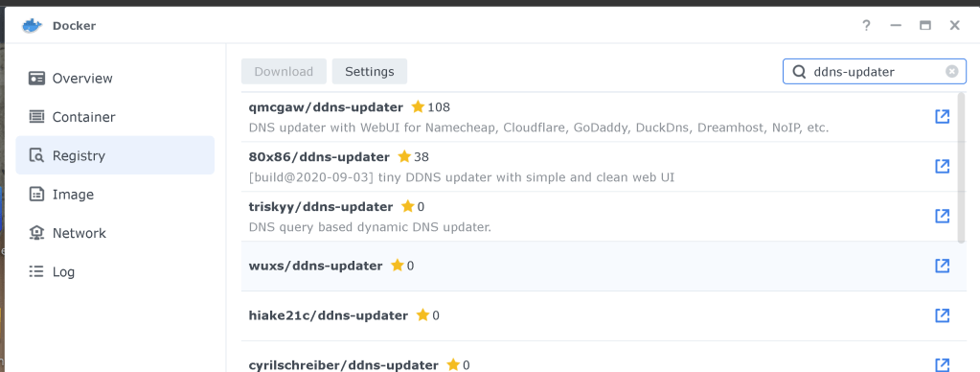Close the Docker window
The width and height of the screenshot is (980, 372).
954,26
